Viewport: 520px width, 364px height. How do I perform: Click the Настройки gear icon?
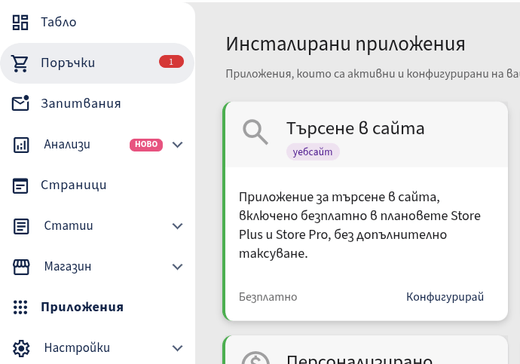(21, 348)
